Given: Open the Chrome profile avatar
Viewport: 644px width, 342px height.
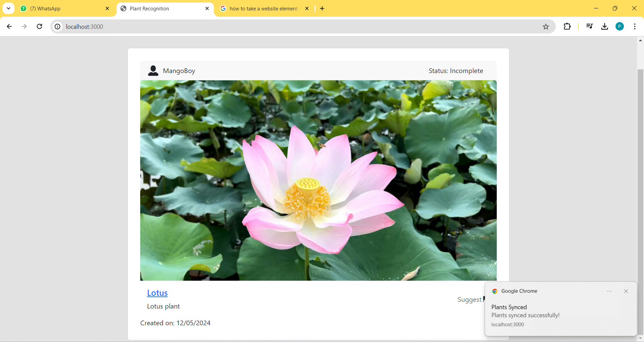Looking at the screenshot, I should coord(620,26).
